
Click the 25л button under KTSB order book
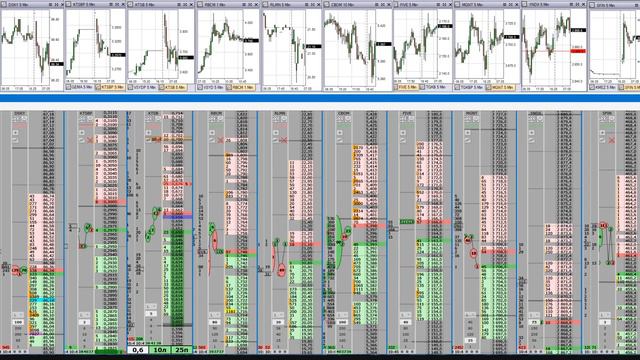[182, 350]
